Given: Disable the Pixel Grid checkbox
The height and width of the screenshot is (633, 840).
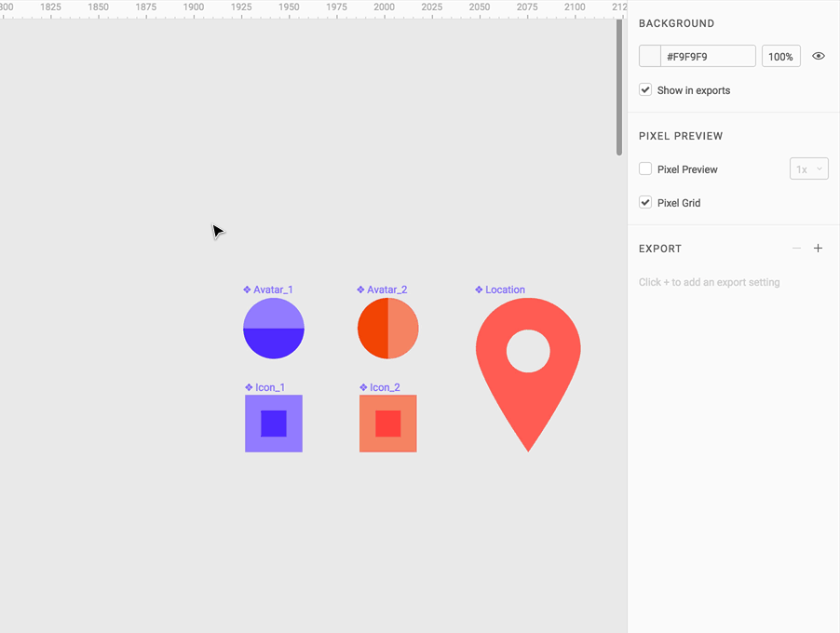Looking at the screenshot, I should (645, 202).
